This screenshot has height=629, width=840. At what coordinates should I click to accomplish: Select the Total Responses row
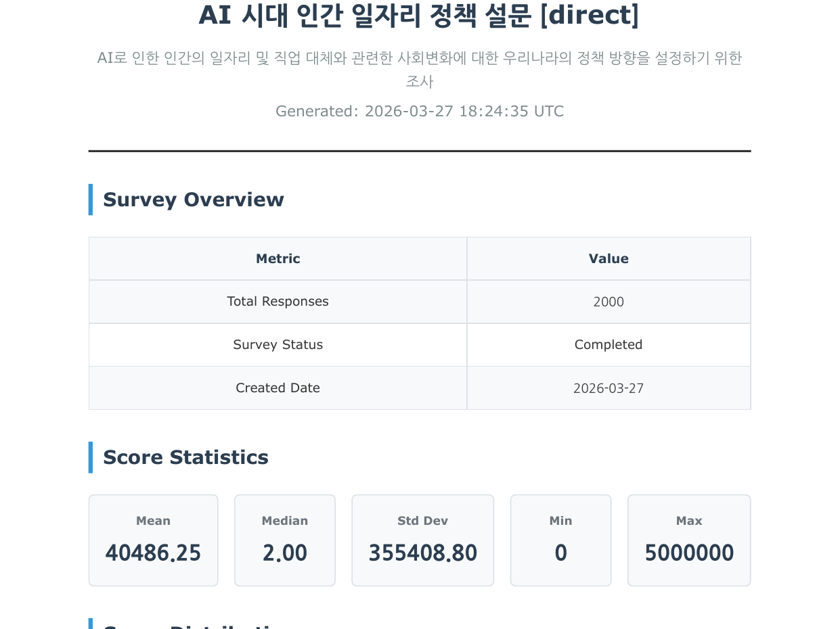click(278, 302)
